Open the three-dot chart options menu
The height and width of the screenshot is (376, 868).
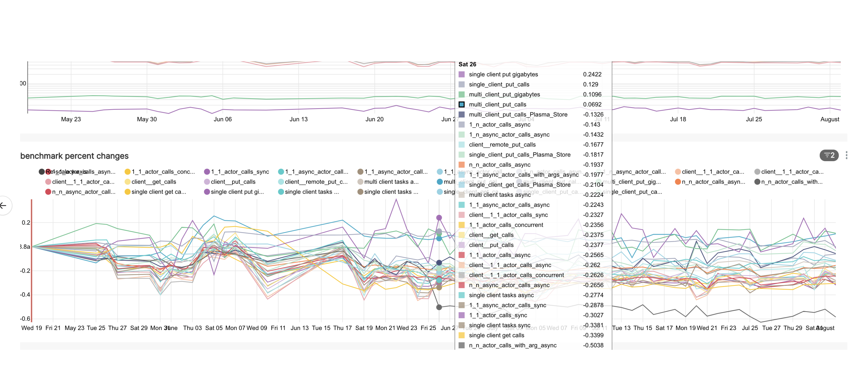coord(847,155)
